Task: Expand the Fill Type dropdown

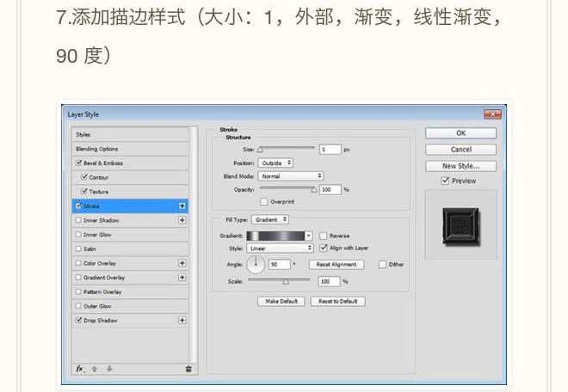Action: click(272, 219)
